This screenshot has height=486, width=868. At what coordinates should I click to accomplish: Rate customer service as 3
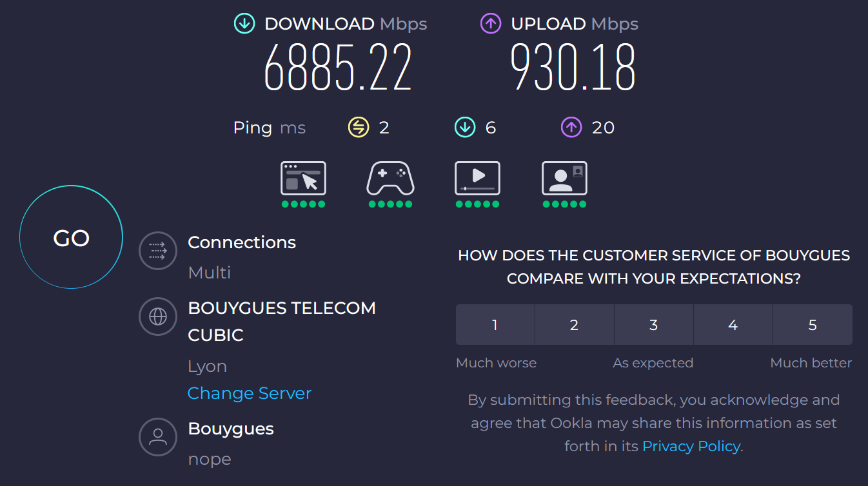tap(654, 325)
